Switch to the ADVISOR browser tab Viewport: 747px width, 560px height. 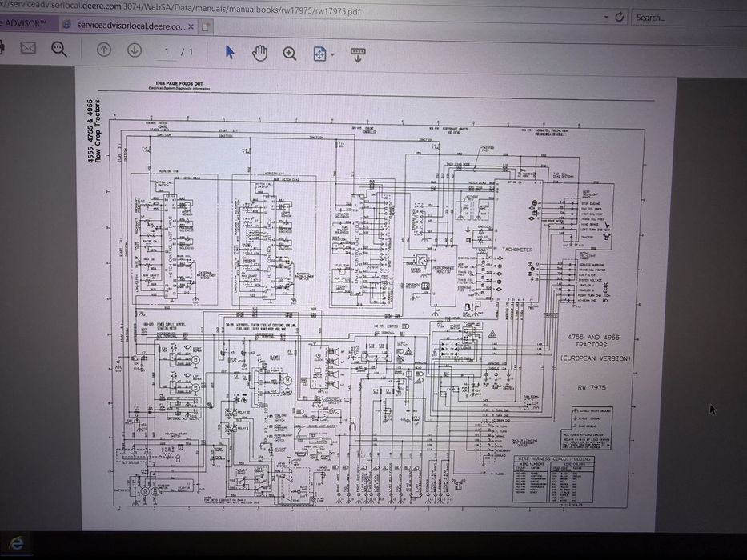pyautogui.click(x=28, y=23)
